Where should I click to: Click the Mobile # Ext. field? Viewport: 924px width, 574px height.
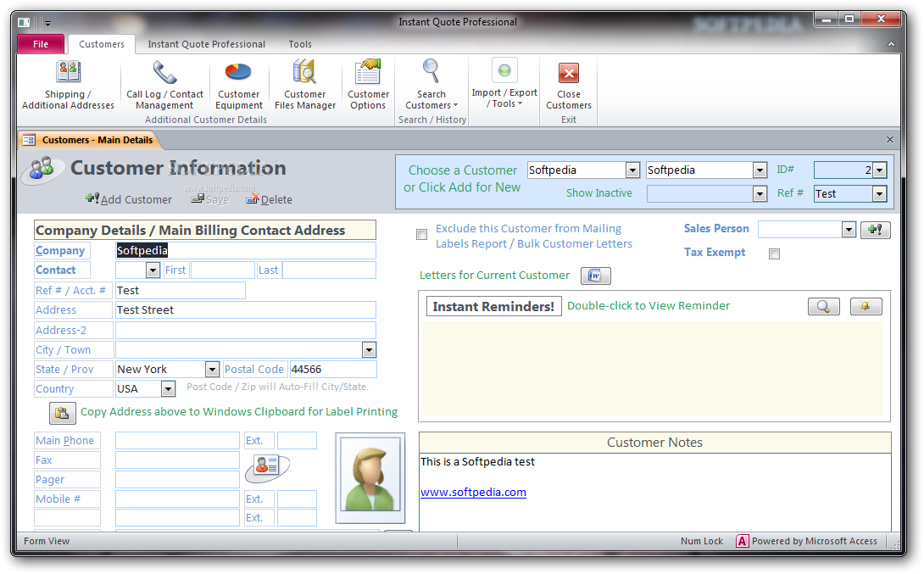click(x=297, y=499)
